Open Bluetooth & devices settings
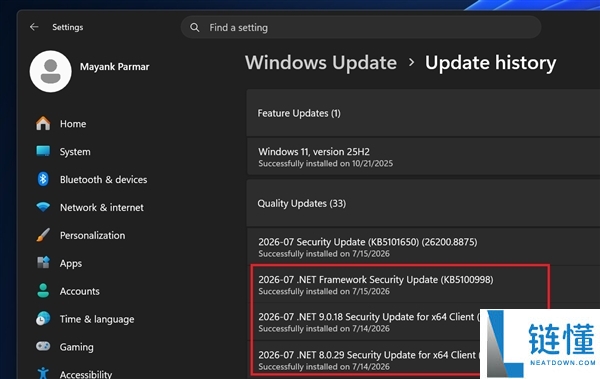This screenshot has width=600, height=379. (103, 180)
